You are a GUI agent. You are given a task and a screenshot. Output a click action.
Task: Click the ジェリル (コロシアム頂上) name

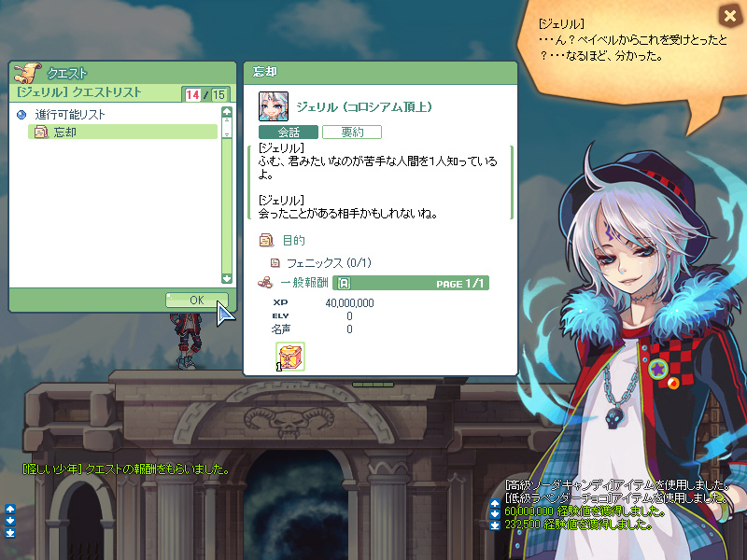point(364,106)
